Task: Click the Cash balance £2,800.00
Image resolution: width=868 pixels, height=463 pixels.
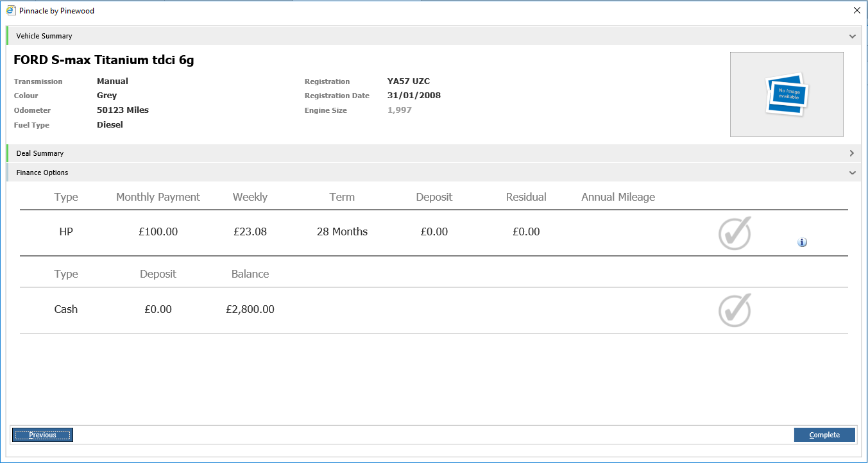Action: pyautogui.click(x=250, y=309)
